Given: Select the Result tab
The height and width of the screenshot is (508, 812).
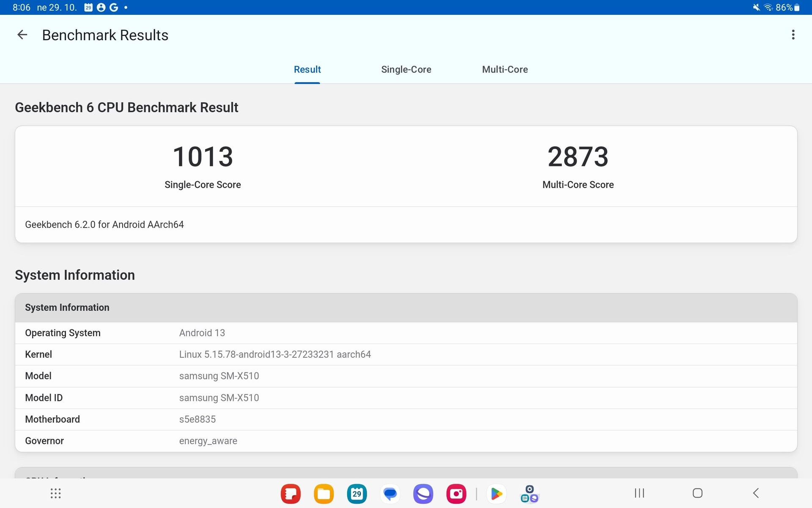Looking at the screenshot, I should (307, 69).
